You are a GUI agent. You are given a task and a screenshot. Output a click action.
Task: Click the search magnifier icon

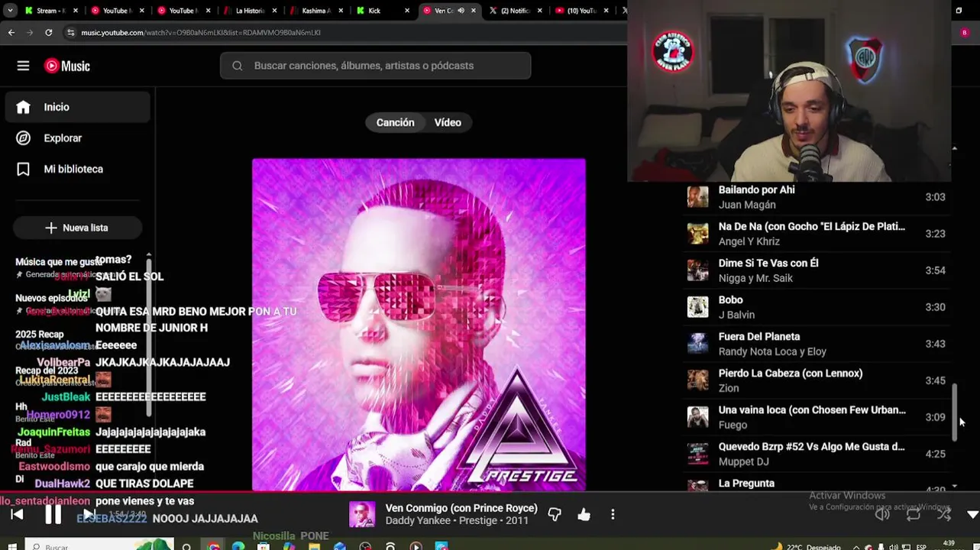[x=238, y=66]
